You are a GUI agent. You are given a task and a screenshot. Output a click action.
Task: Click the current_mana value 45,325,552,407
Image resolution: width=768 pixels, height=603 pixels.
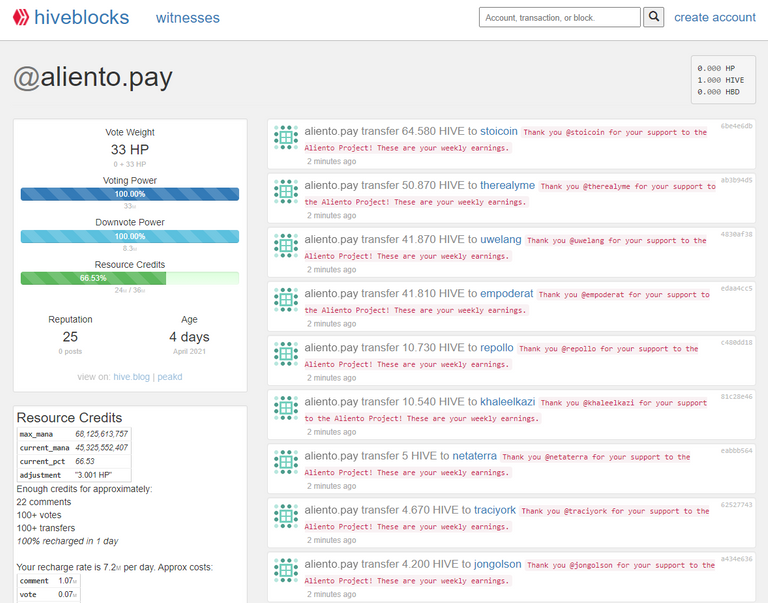click(101, 448)
